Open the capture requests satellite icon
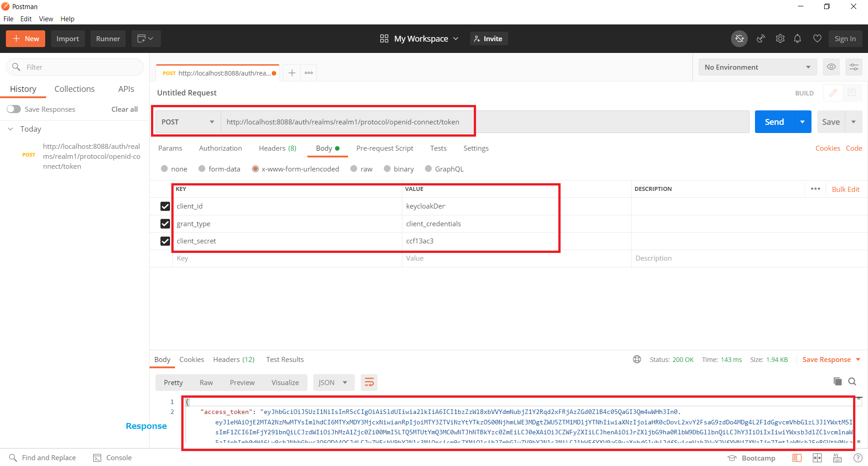Image resolution: width=868 pixels, height=466 pixels. coord(761,39)
